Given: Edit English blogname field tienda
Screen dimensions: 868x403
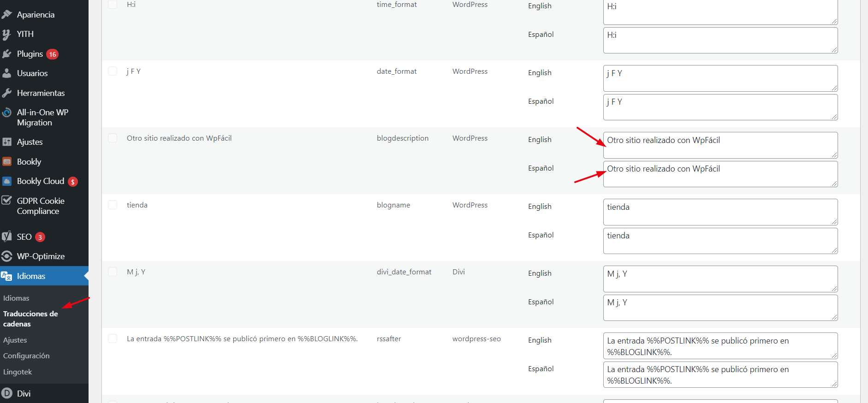Looking at the screenshot, I should 720,212.
